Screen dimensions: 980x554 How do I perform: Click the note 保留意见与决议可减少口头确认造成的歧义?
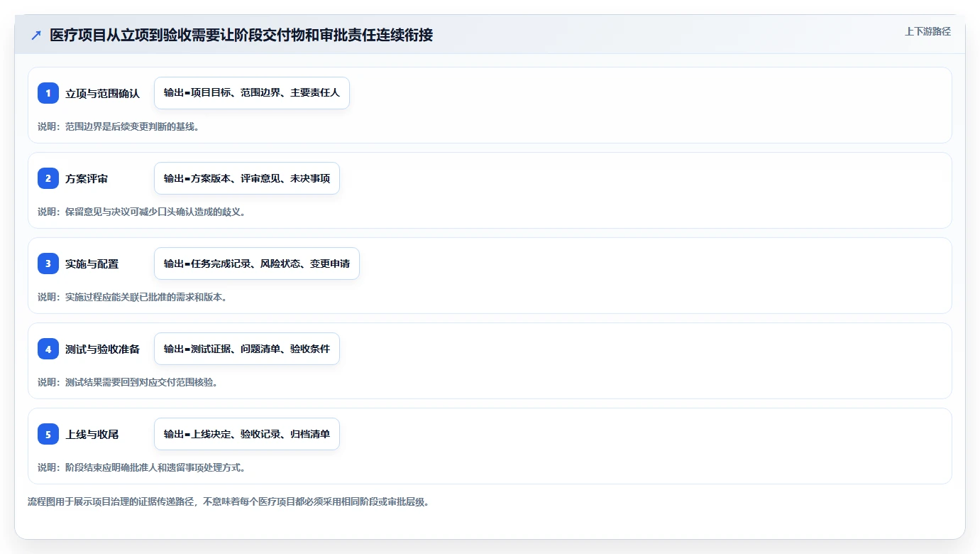(x=142, y=212)
